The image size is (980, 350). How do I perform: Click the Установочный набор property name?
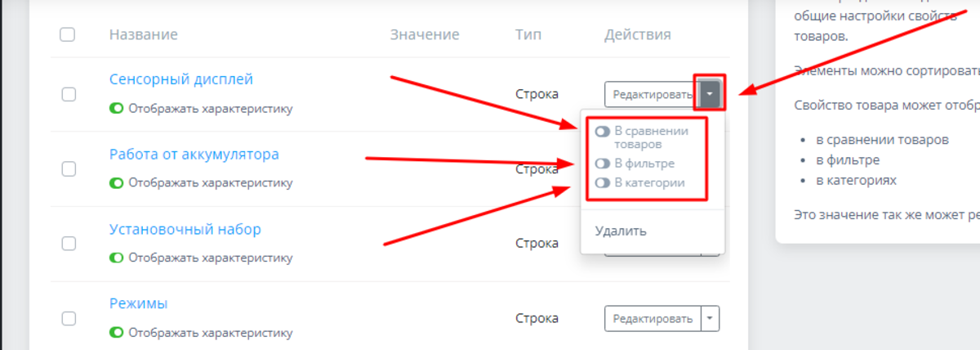coord(185,229)
